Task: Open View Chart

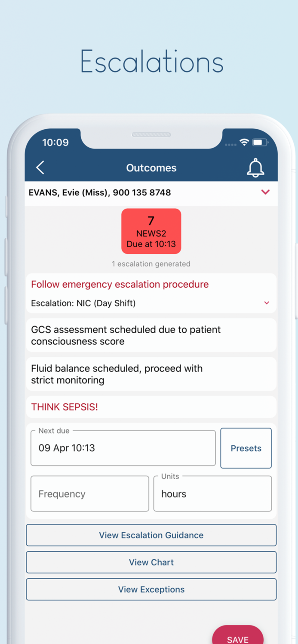Action: tap(151, 562)
